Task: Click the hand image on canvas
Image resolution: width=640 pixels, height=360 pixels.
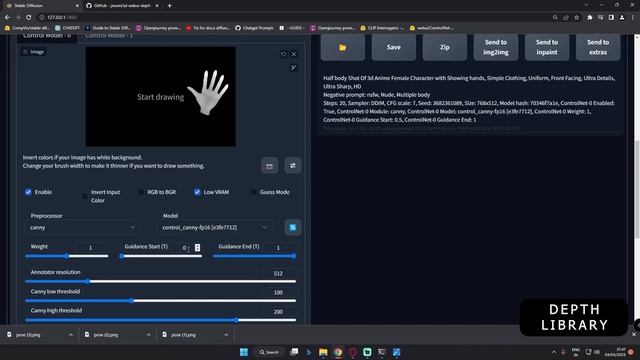Action: click(208, 92)
